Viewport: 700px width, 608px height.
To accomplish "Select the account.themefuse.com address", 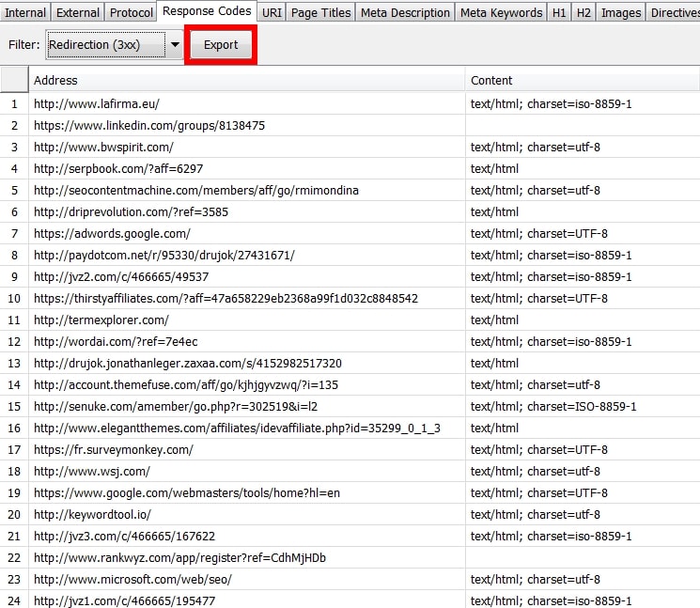I will (186, 384).
